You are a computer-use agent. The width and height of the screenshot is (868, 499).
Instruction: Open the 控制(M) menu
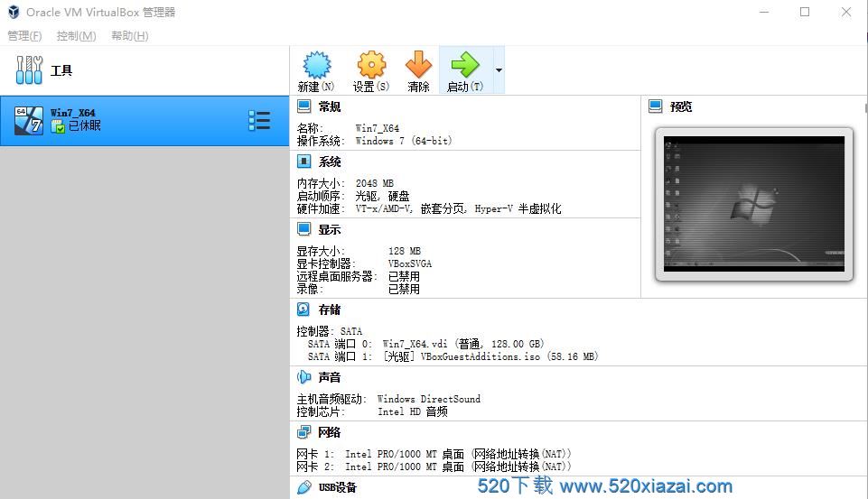click(77, 36)
